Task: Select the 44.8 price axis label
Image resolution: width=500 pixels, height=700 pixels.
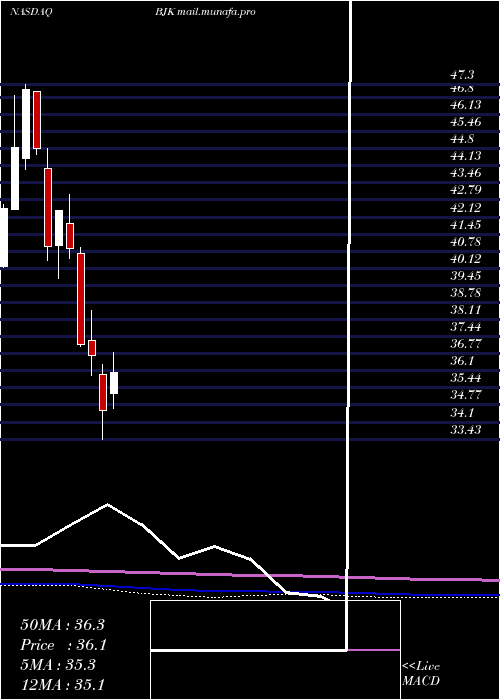Action: click(462, 139)
